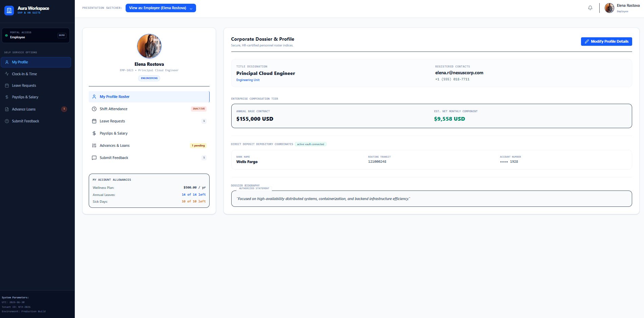Click the Advances & Loans sliders icon
Screen dimensions: 644x318
(x=94, y=145)
